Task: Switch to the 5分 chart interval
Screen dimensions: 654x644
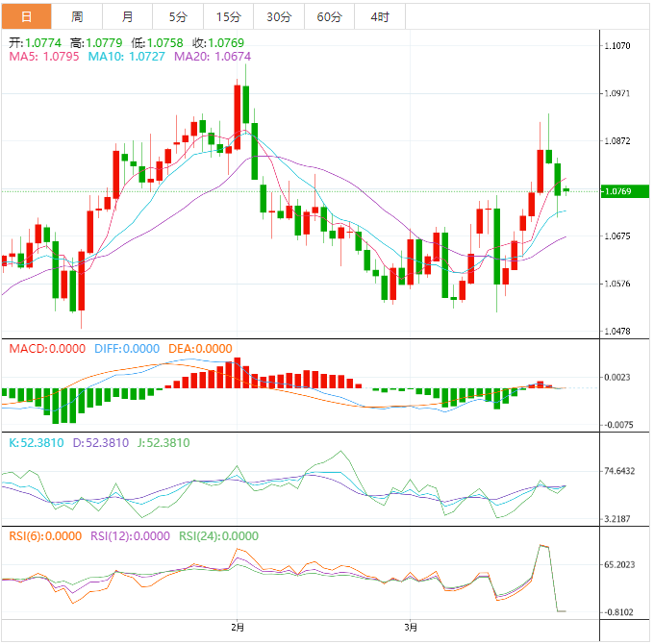Action: [178, 16]
